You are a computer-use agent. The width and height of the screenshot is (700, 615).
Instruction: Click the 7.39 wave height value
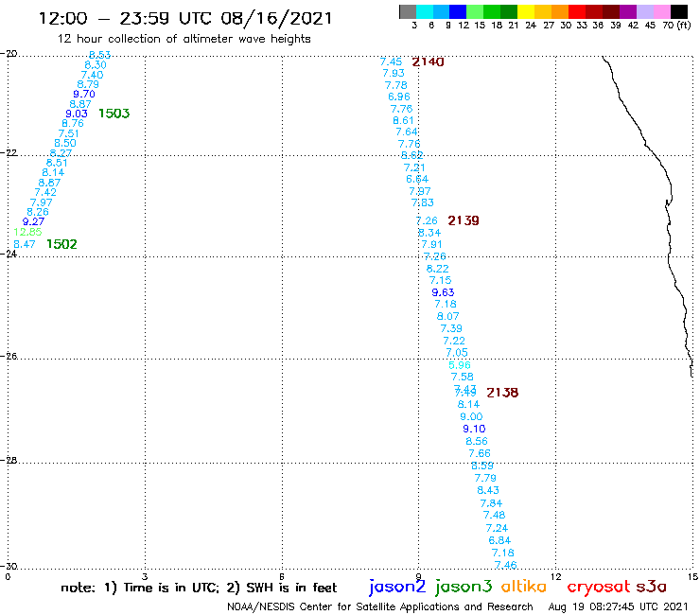coord(451,328)
